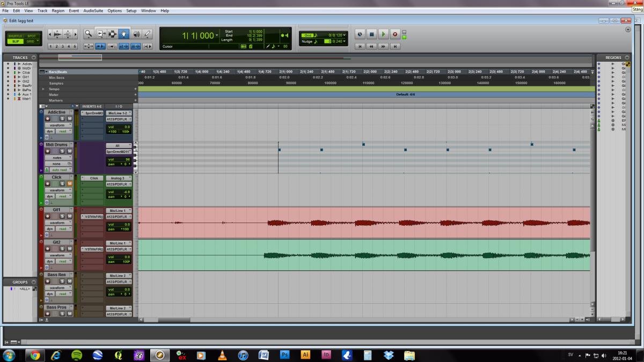Open the Tracks list dropdown menu
Image resolution: width=644 pixels, height=362 pixels.
(34, 57)
